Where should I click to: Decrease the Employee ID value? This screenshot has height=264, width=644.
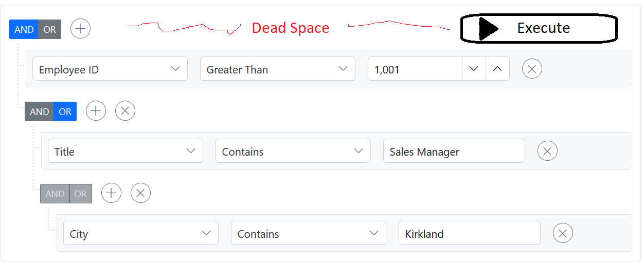[474, 69]
